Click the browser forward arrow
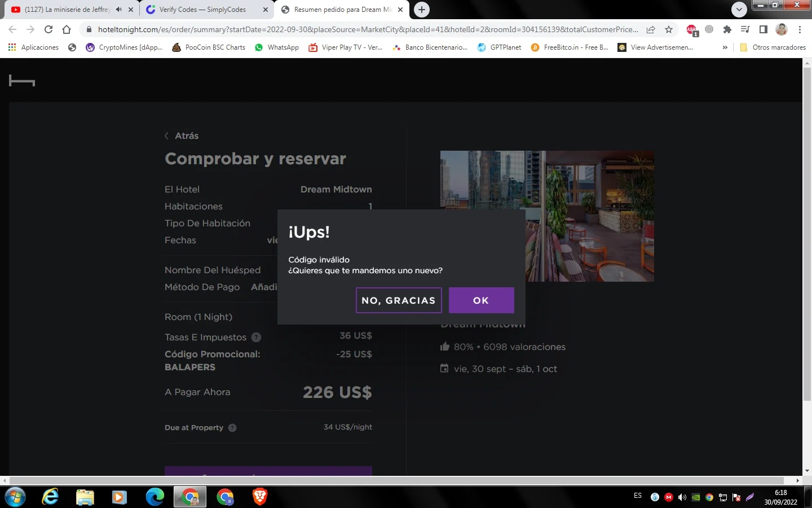812x508 pixels. click(x=30, y=29)
